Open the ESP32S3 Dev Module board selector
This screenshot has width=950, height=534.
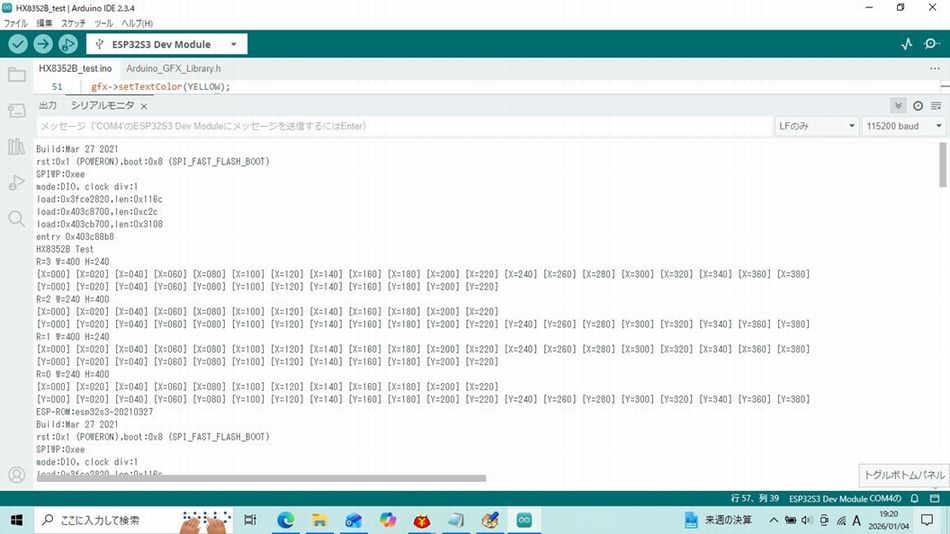coord(167,44)
